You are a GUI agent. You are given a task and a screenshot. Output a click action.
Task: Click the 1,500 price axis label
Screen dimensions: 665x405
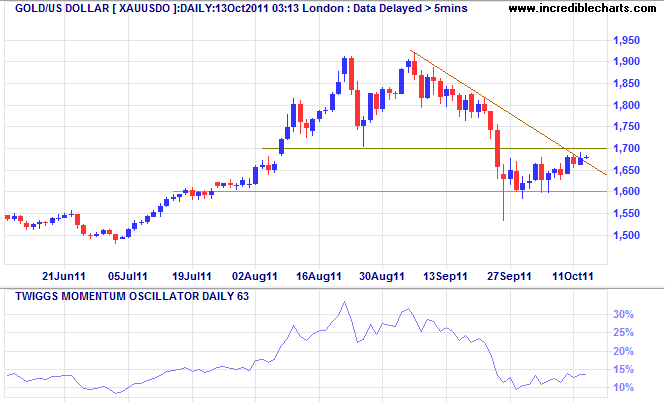click(626, 235)
